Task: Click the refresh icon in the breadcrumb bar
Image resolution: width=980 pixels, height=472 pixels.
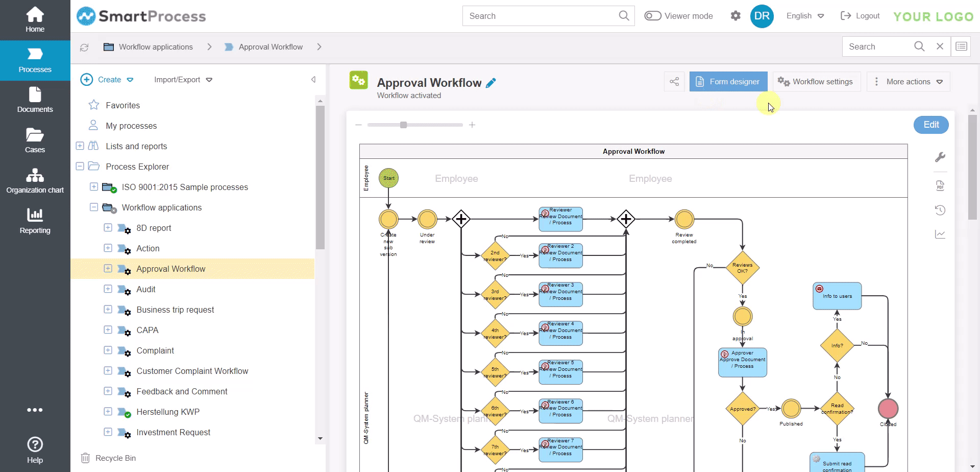Action: click(84, 48)
